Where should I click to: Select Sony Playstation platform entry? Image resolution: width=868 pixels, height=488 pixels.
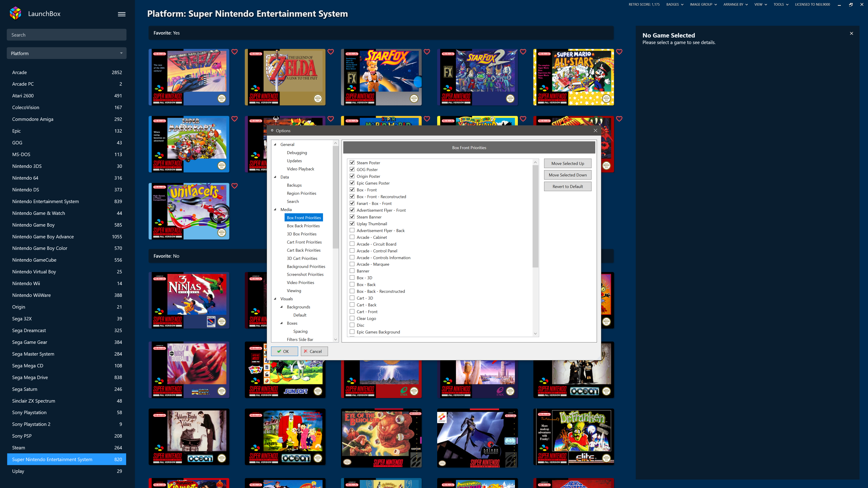pos(67,412)
